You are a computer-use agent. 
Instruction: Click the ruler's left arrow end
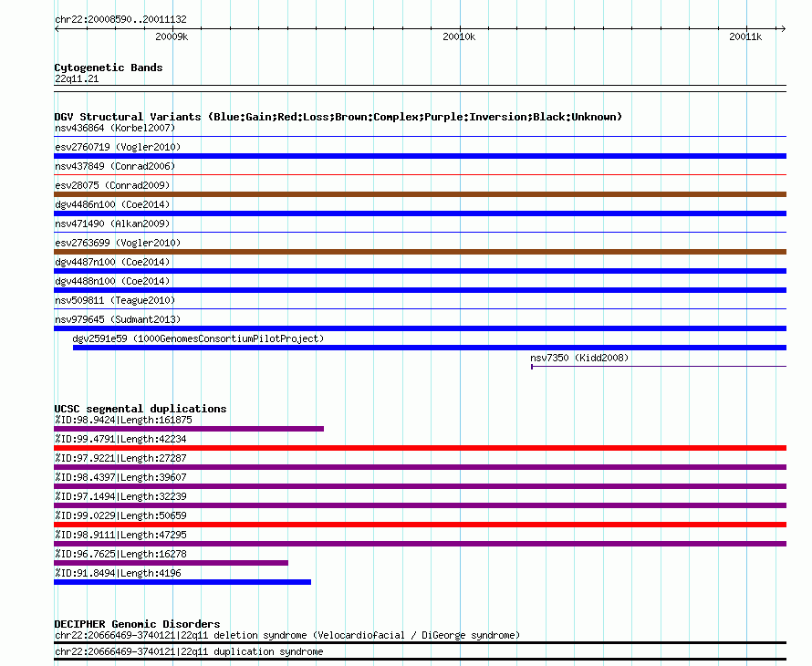pyautogui.click(x=57, y=29)
